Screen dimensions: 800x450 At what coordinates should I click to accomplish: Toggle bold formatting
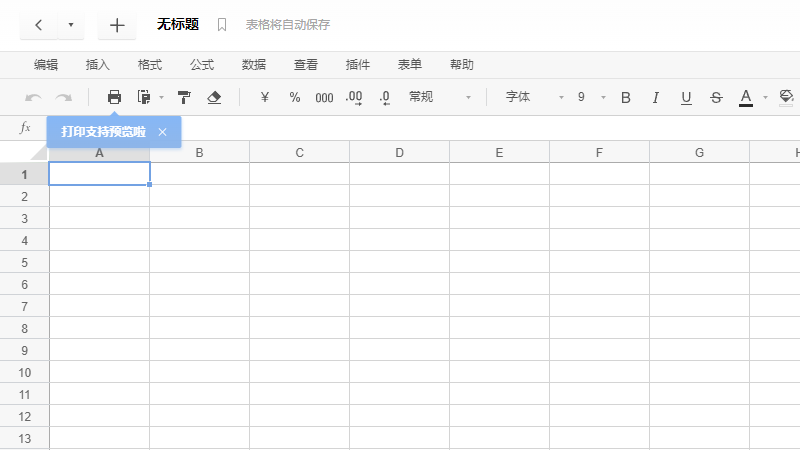point(626,97)
